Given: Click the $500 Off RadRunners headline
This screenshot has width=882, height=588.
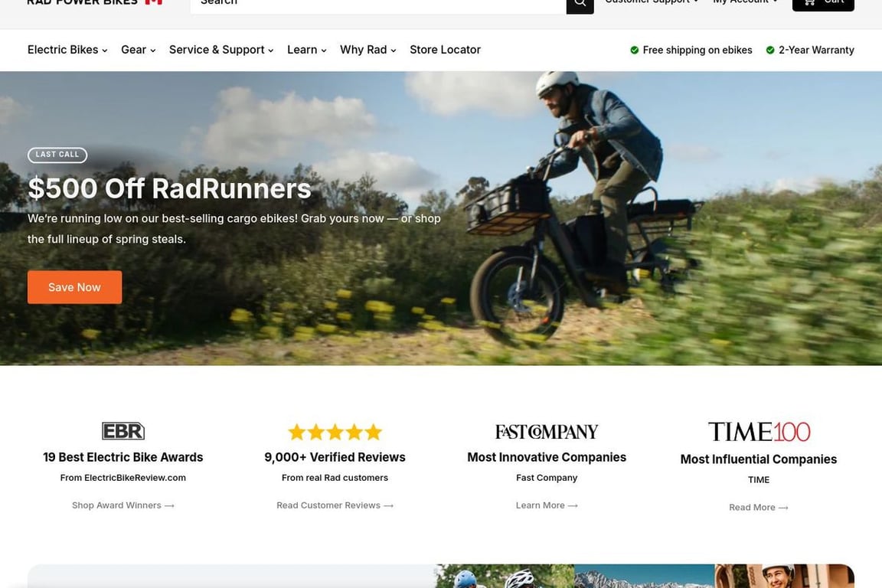Looking at the screenshot, I should tap(169, 188).
